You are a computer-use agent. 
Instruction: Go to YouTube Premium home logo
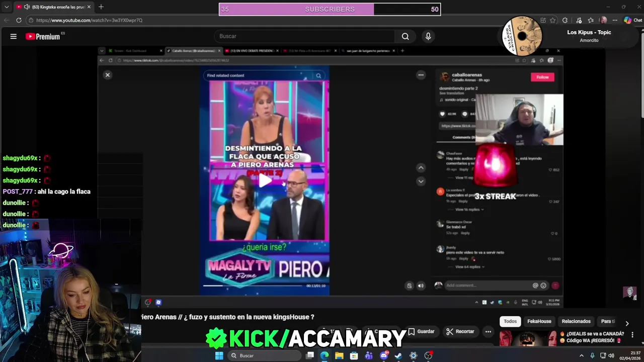point(43,36)
